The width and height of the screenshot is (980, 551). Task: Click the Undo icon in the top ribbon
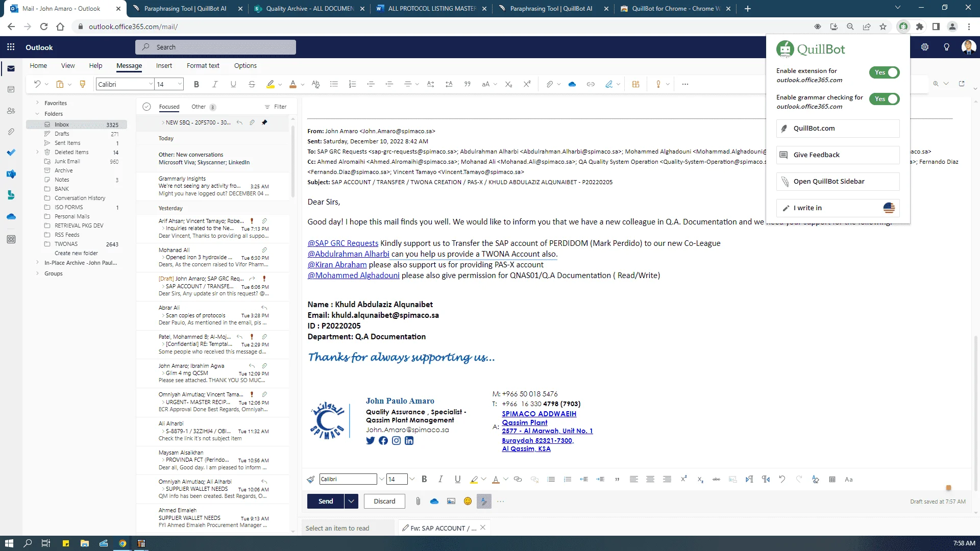click(x=37, y=84)
